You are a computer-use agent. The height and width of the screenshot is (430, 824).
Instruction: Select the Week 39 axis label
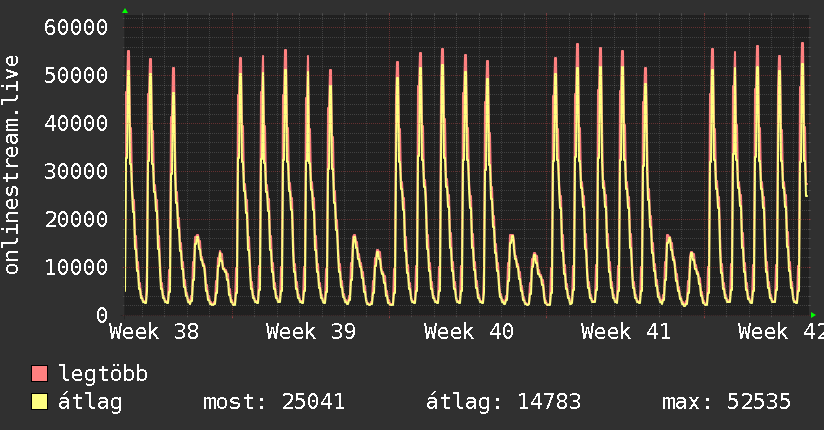point(311,332)
